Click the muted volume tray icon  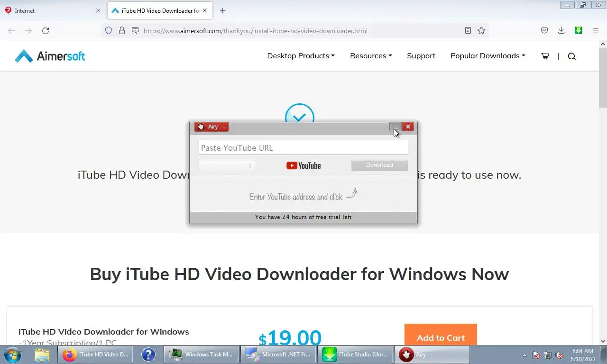tap(560, 355)
